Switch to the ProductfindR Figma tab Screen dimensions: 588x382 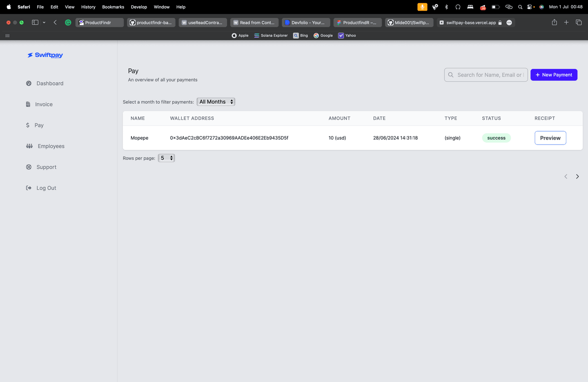point(358,22)
